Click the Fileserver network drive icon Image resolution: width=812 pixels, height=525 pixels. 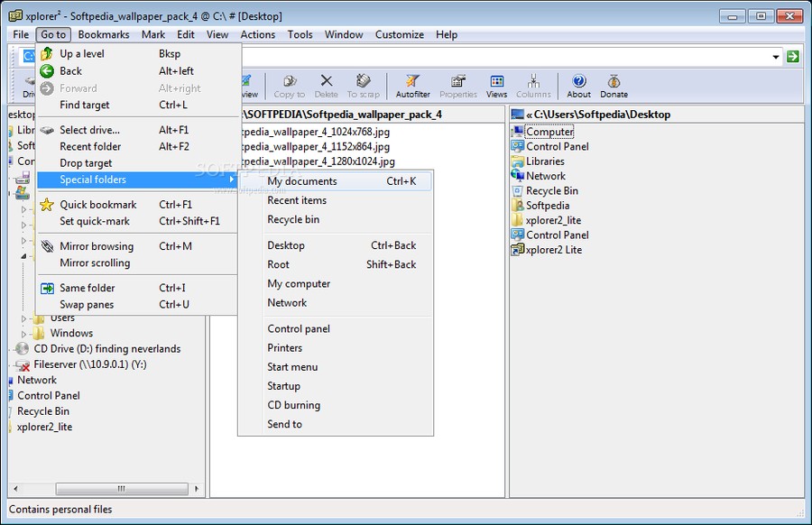tap(23, 364)
